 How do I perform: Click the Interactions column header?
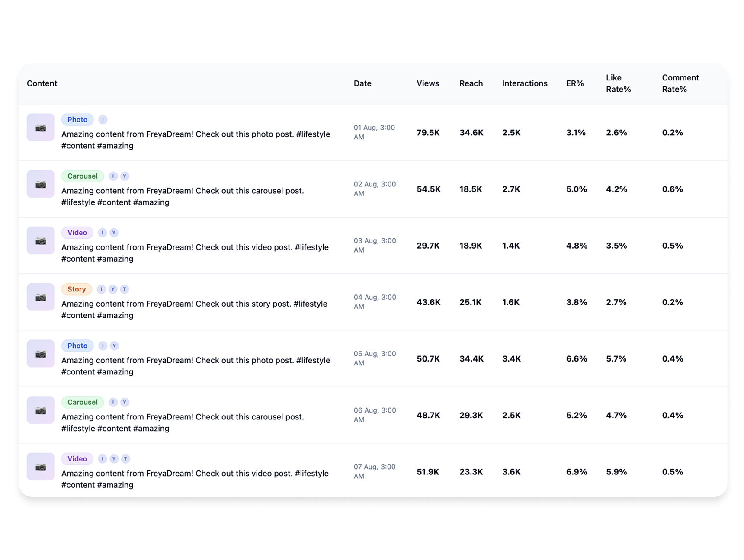pos(524,83)
